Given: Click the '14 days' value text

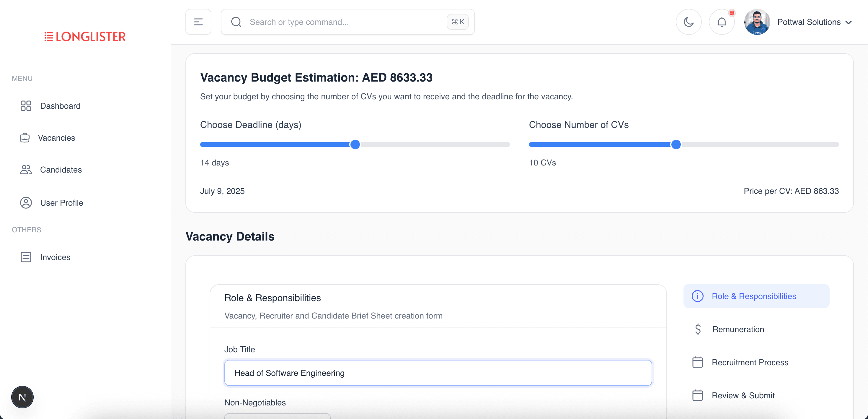Looking at the screenshot, I should (215, 163).
